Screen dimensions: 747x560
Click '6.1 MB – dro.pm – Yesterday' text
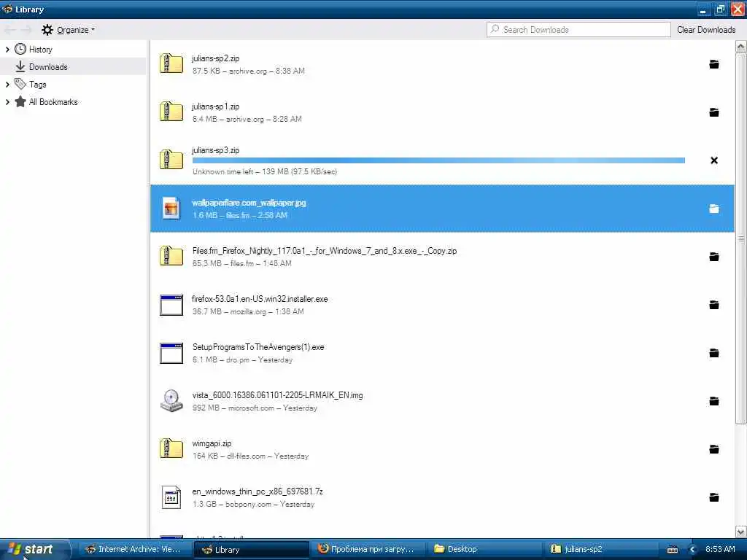242,360
